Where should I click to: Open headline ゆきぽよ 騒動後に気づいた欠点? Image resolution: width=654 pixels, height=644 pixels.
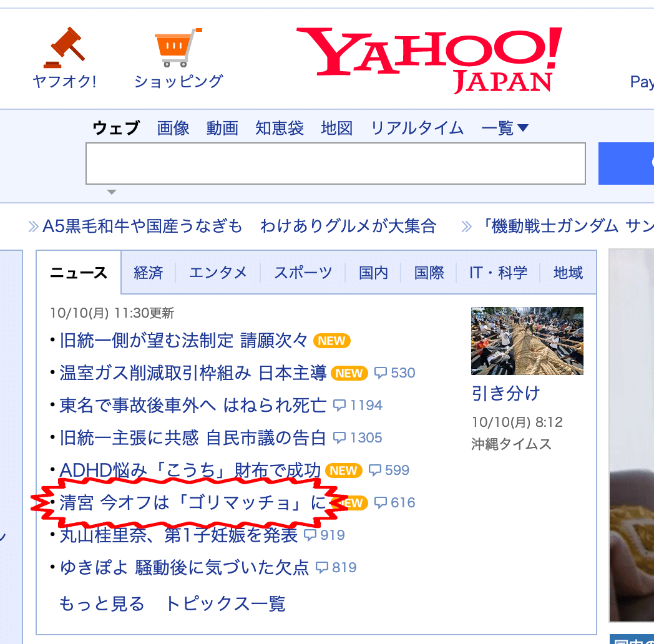tap(184, 568)
